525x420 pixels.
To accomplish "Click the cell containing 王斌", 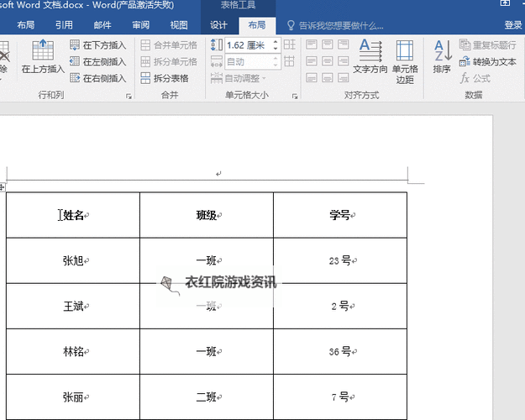I will click(x=73, y=306).
